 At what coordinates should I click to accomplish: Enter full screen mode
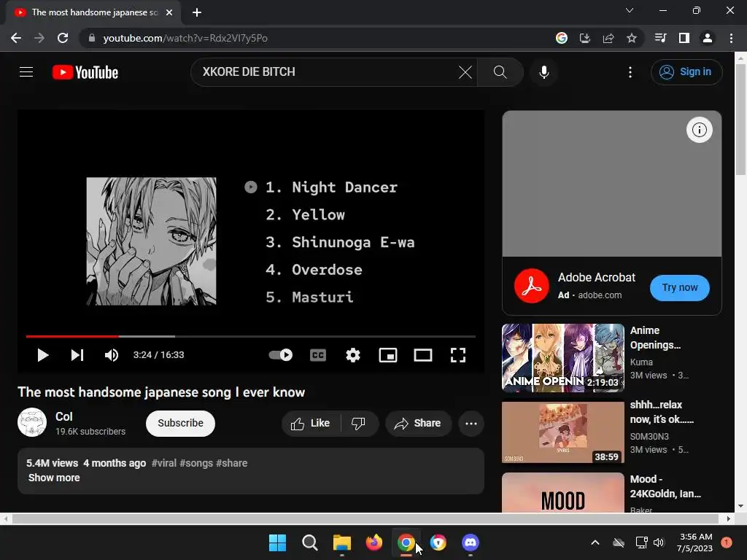(458, 355)
